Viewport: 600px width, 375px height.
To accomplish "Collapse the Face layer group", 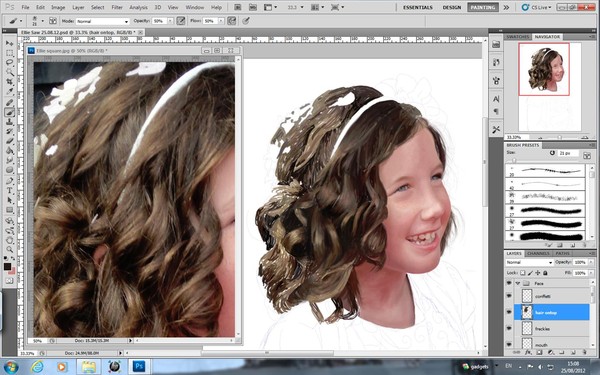I will pyautogui.click(x=518, y=283).
